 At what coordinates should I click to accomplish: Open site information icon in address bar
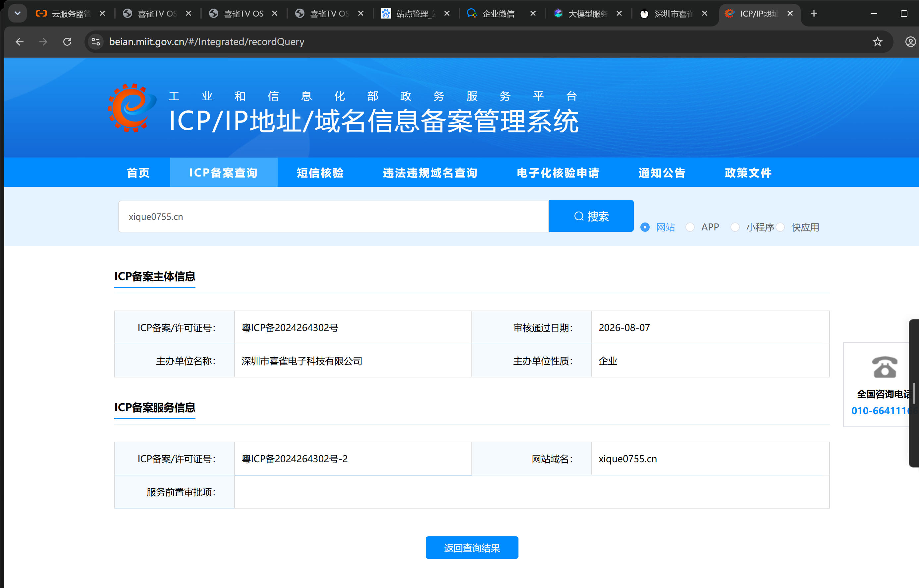point(95,42)
